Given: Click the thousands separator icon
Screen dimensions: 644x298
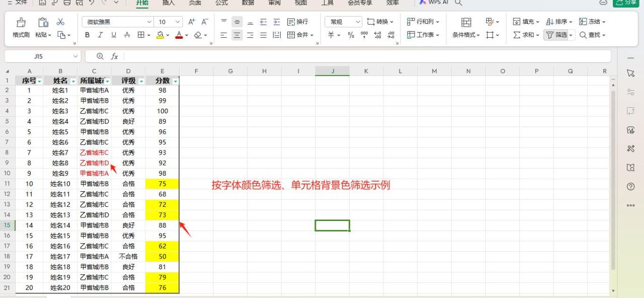Looking at the screenshot, I should 365,35.
